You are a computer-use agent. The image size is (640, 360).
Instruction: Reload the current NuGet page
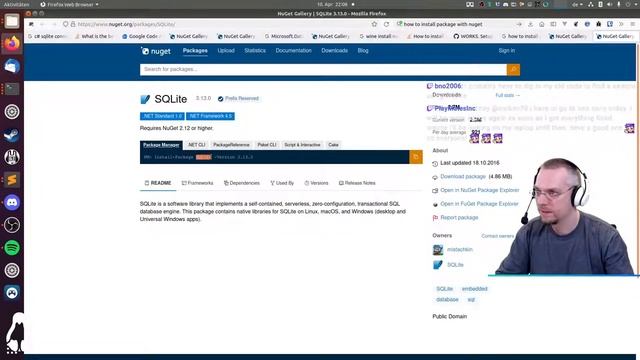(386, 24)
